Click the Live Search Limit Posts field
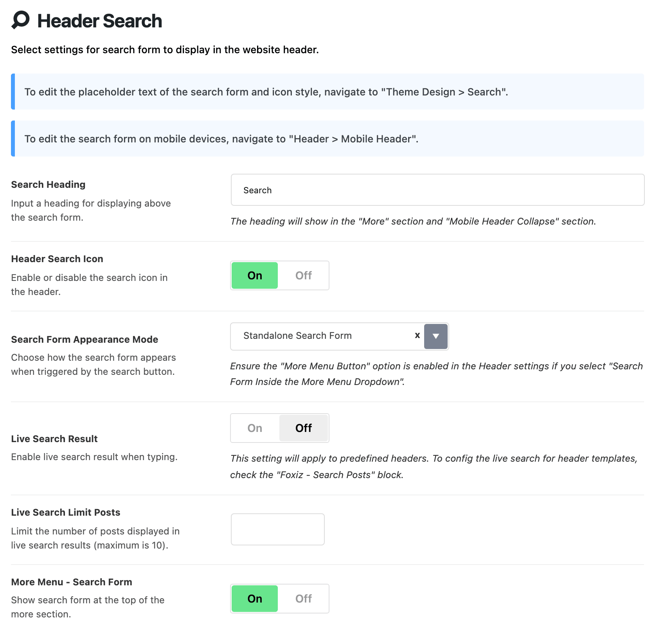 278,529
